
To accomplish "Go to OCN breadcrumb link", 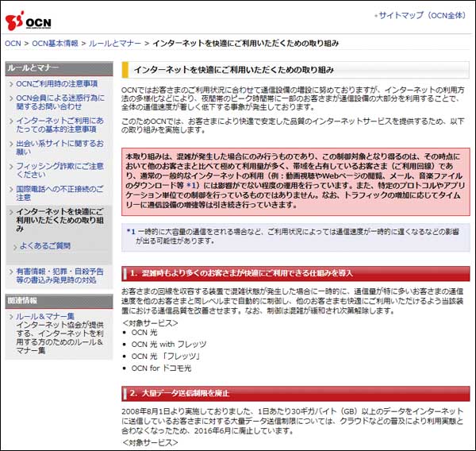I will [x=13, y=44].
